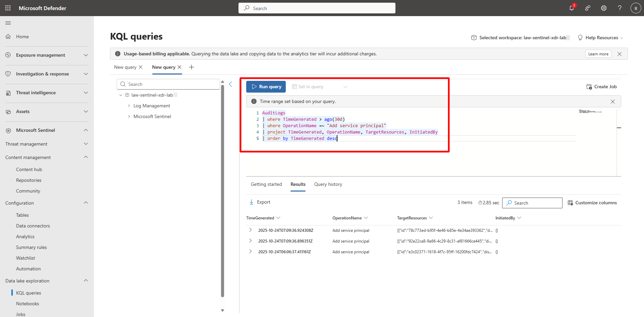The image size is (644, 317).
Task: Open TargetResources column header menu
Action: pos(431,218)
